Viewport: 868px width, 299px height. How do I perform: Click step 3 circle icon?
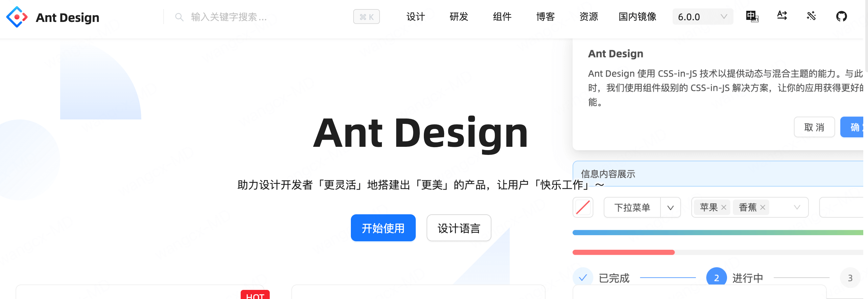(x=850, y=278)
